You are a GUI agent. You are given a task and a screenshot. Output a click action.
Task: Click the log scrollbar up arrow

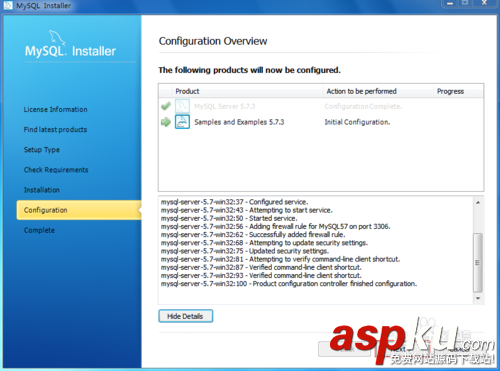[478, 203]
